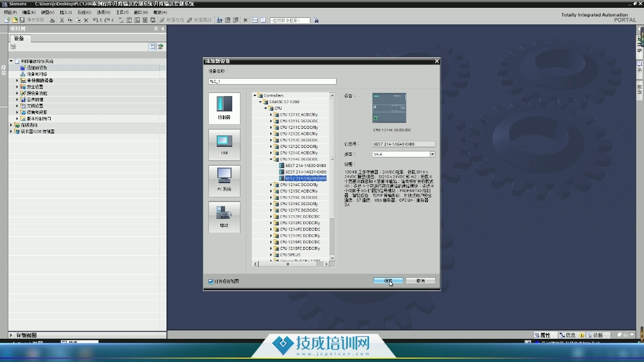Open the 工具(T) menu
The height and width of the screenshot is (362, 644).
pyautogui.click(x=122, y=13)
